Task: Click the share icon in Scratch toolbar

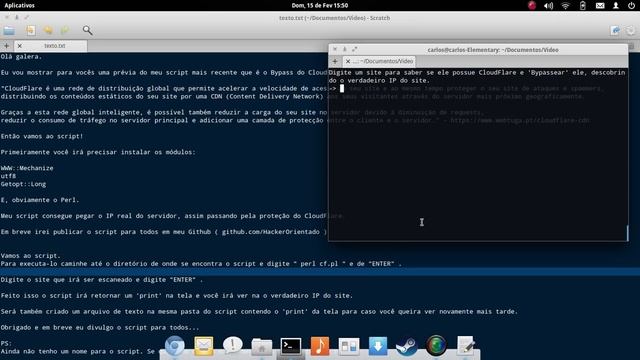Action: 616,31
